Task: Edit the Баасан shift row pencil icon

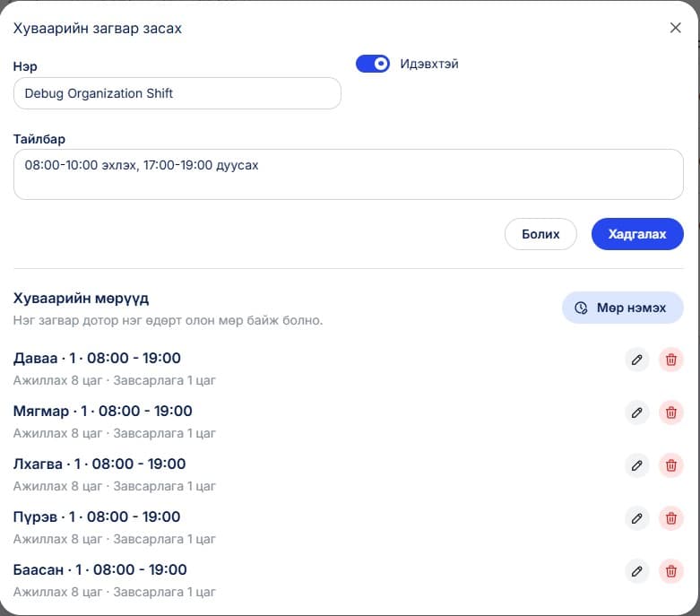Action: click(636, 571)
